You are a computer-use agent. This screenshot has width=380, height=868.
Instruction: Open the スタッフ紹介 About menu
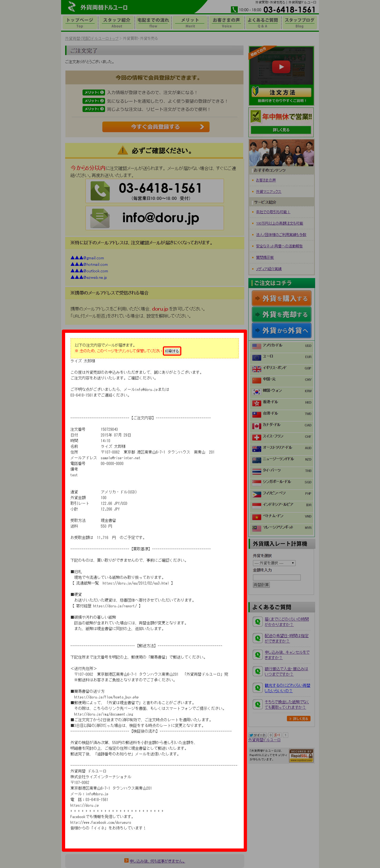[x=117, y=23]
